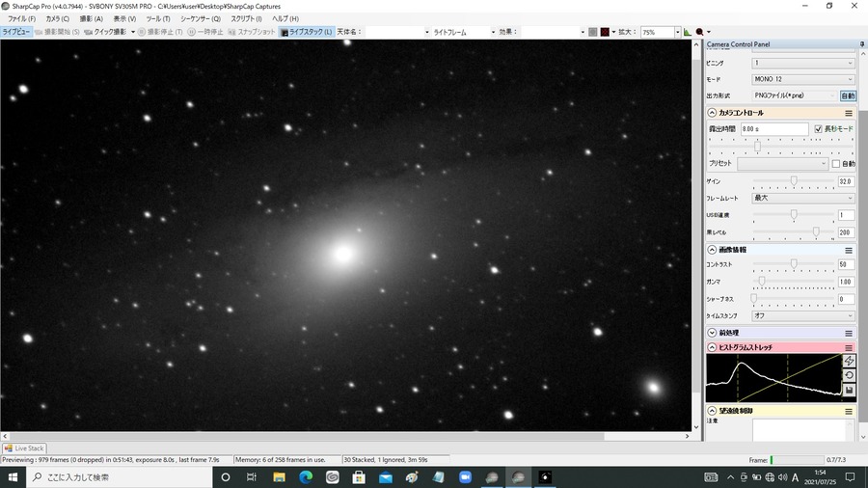The width and height of the screenshot is (868, 488).
Task: Open the スクリプト (I) menu
Action: point(246,19)
